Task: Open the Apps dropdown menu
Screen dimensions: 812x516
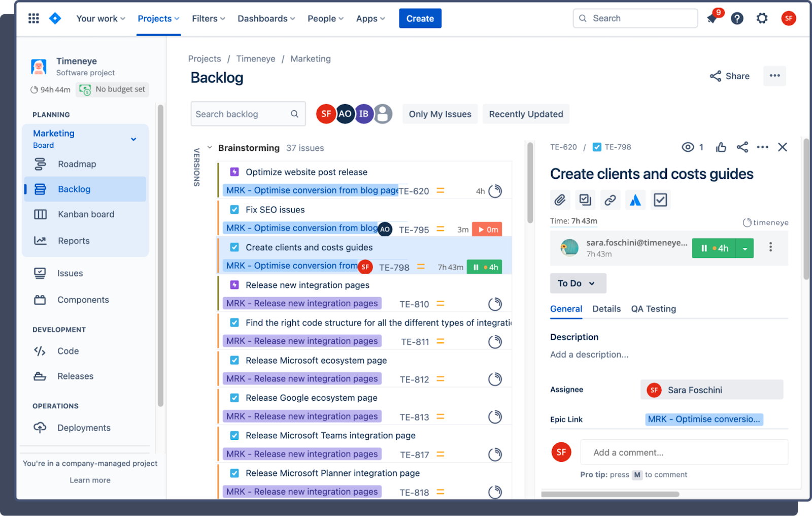Action: click(370, 18)
